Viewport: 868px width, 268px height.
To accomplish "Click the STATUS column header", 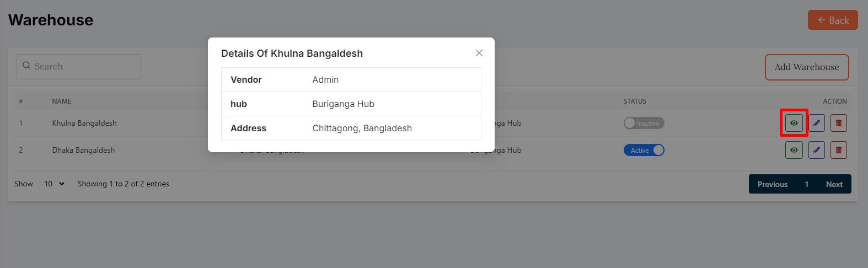I will pos(635,101).
